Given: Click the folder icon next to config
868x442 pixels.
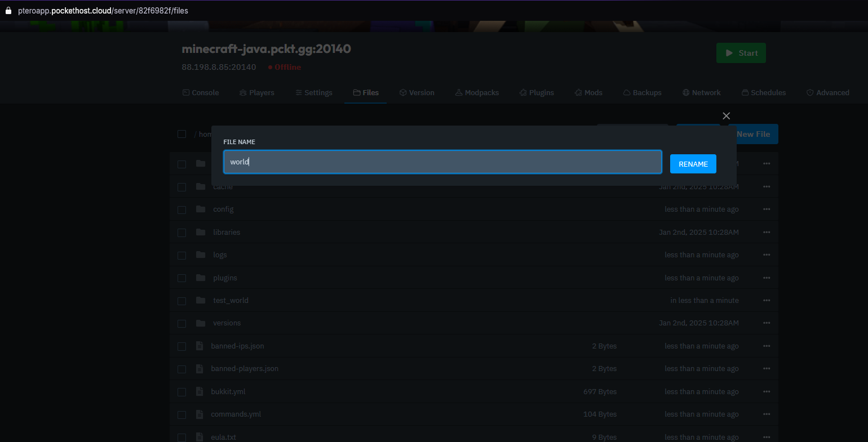Looking at the screenshot, I should [201, 209].
